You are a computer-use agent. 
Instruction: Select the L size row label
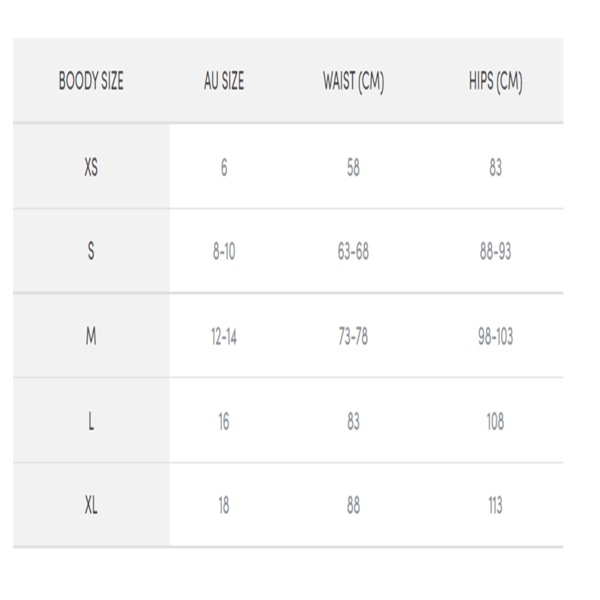pyautogui.click(x=91, y=421)
